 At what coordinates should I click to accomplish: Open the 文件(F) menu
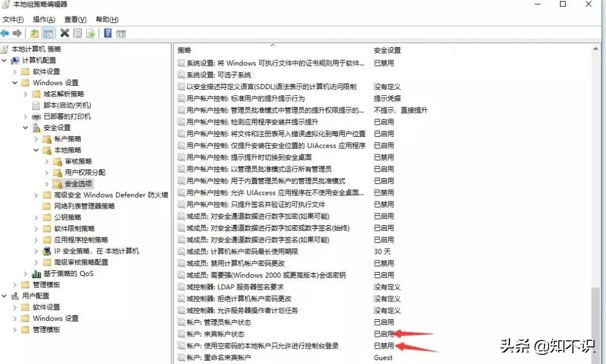[12, 19]
